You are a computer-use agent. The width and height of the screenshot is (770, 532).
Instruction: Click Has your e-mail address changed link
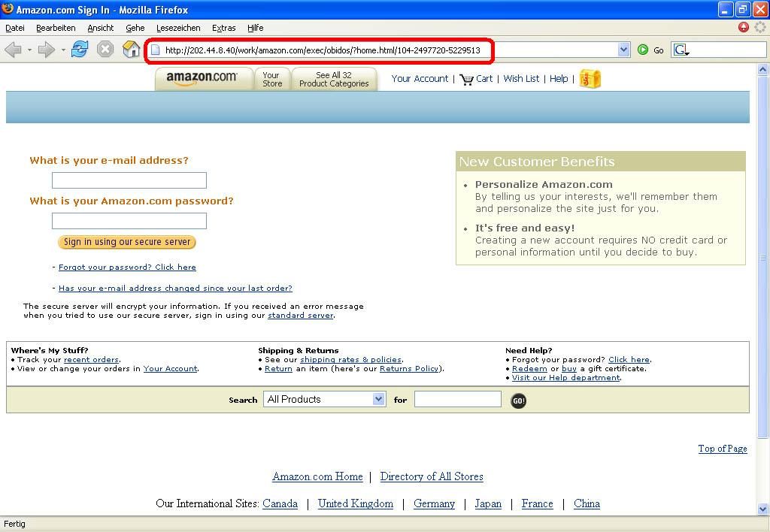pos(175,288)
